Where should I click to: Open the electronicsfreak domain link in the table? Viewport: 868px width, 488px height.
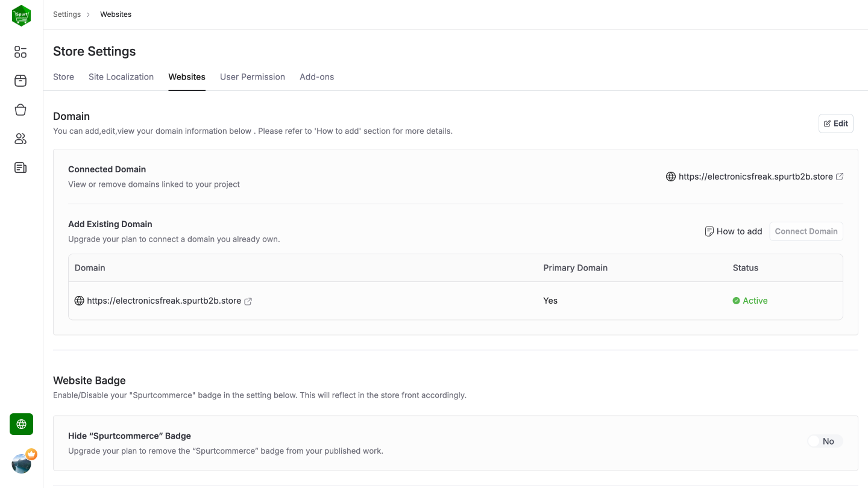click(163, 301)
